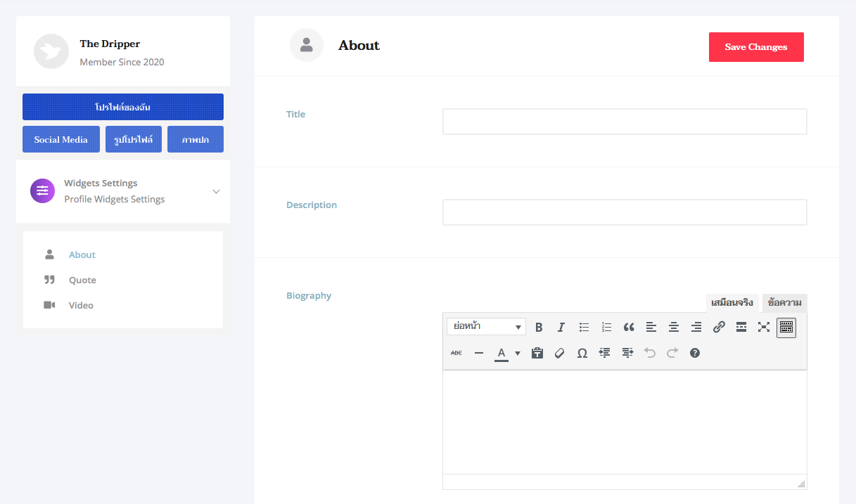
Task: Insert a blockquote in the biography
Action: coord(629,327)
